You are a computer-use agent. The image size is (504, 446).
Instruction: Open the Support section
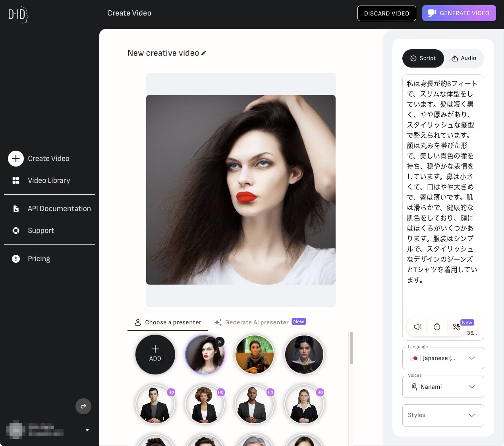[16, 231]
